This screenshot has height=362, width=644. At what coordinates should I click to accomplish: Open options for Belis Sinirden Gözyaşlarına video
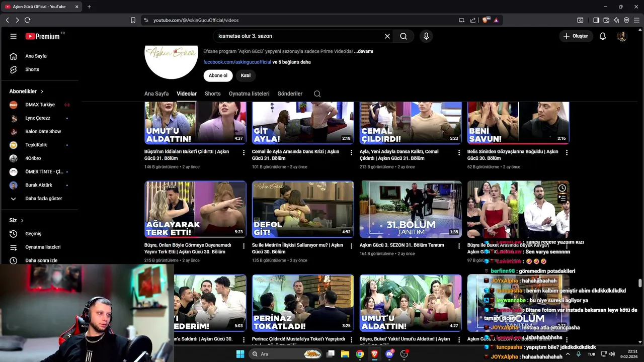click(567, 152)
